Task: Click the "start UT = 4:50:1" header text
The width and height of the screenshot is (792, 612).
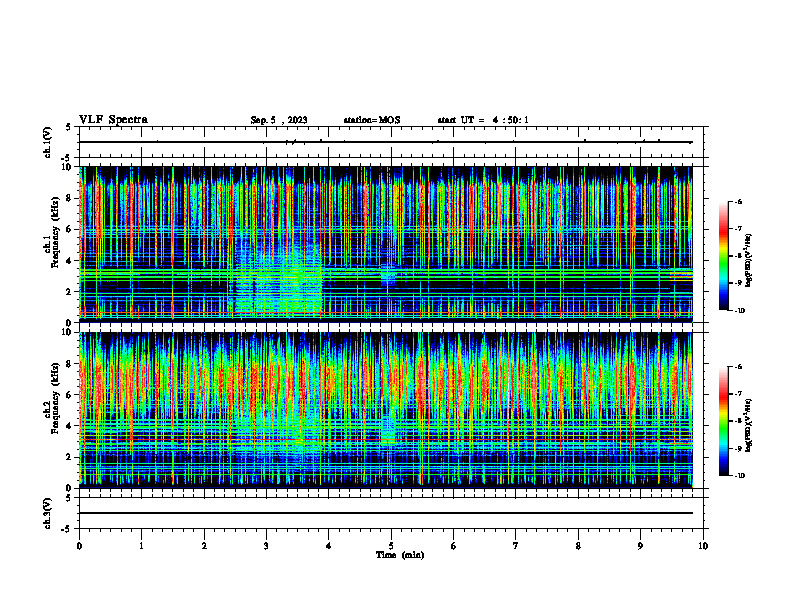Action: click(483, 120)
